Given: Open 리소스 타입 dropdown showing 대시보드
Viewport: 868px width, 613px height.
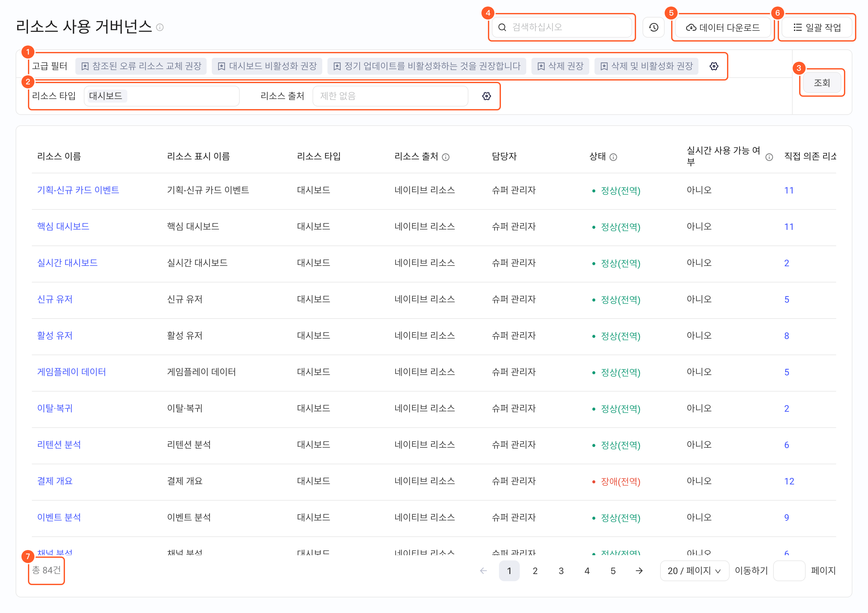Looking at the screenshot, I should pyautogui.click(x=161, y=96).
